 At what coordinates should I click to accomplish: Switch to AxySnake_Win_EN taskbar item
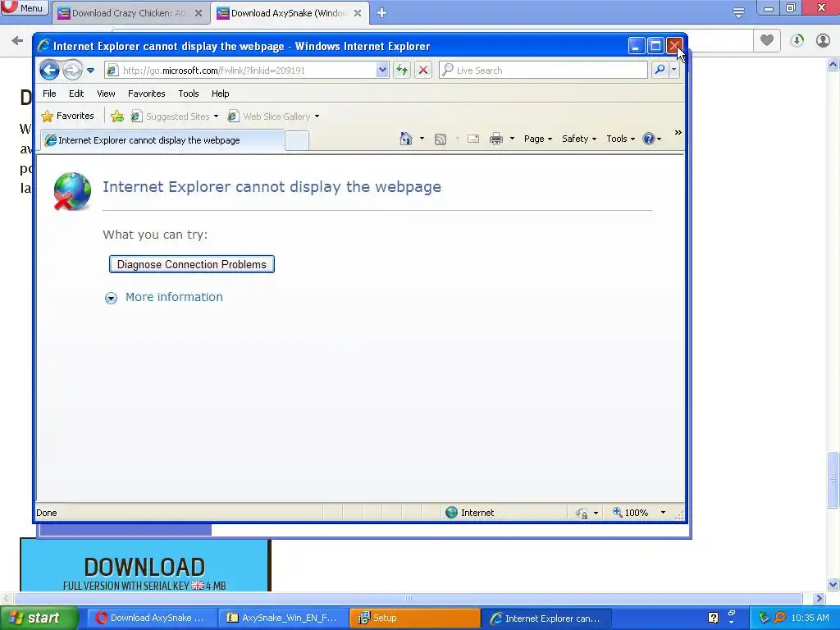[x=283, y=619]
